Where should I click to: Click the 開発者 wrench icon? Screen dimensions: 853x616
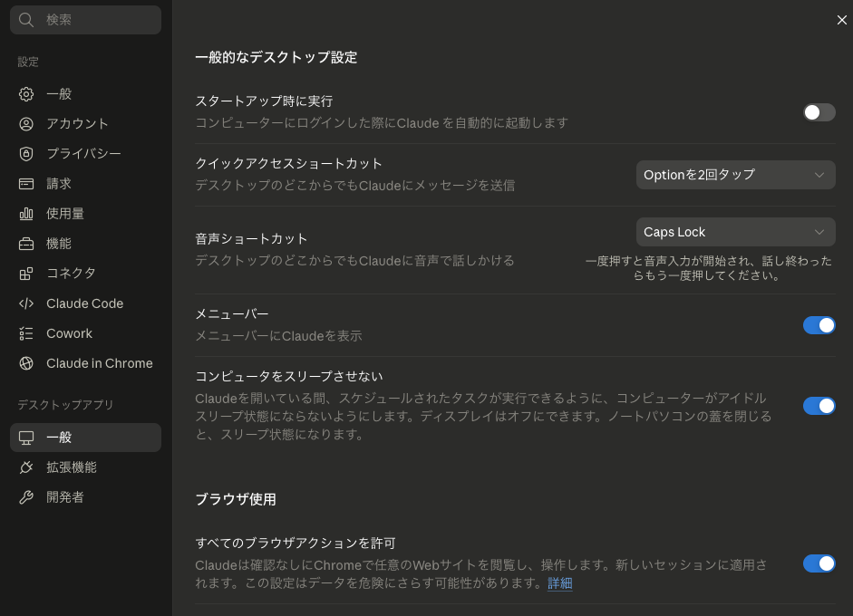tap(26, 497)
